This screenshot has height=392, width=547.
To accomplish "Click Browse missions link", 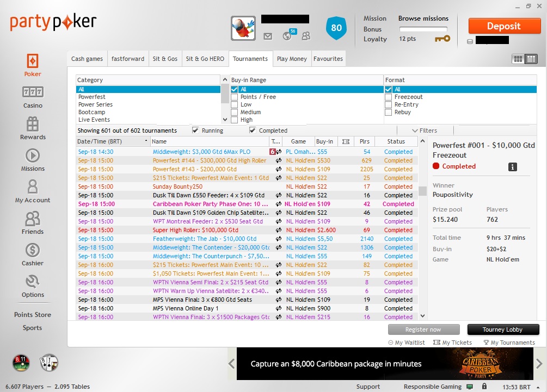I will coord(423,18).
